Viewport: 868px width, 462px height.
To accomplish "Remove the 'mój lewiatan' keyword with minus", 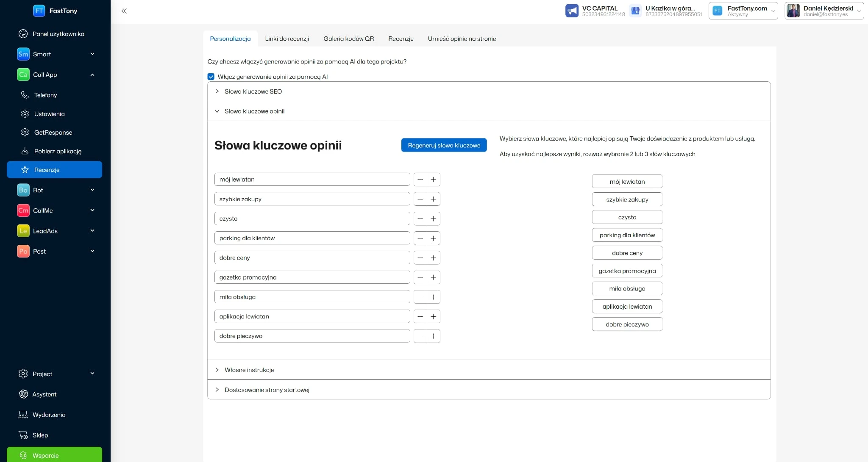I will tap(420, 180).
